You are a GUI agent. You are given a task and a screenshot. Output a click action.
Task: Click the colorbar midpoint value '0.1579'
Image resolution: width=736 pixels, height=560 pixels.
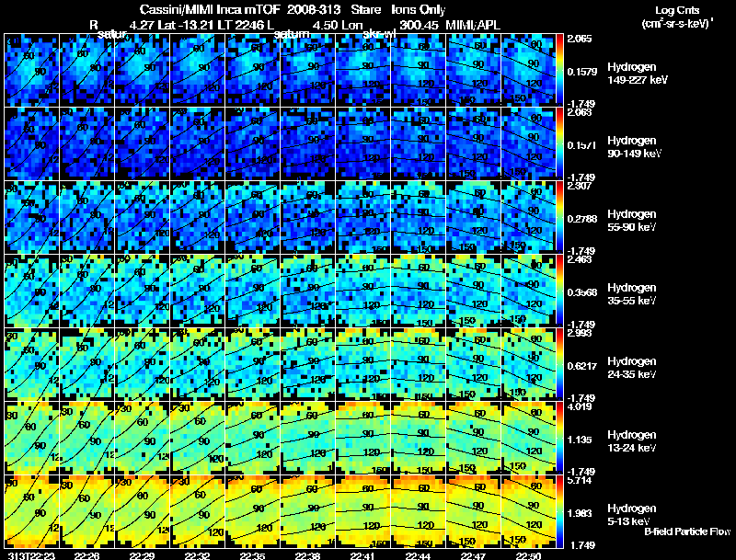coord(582,72)
